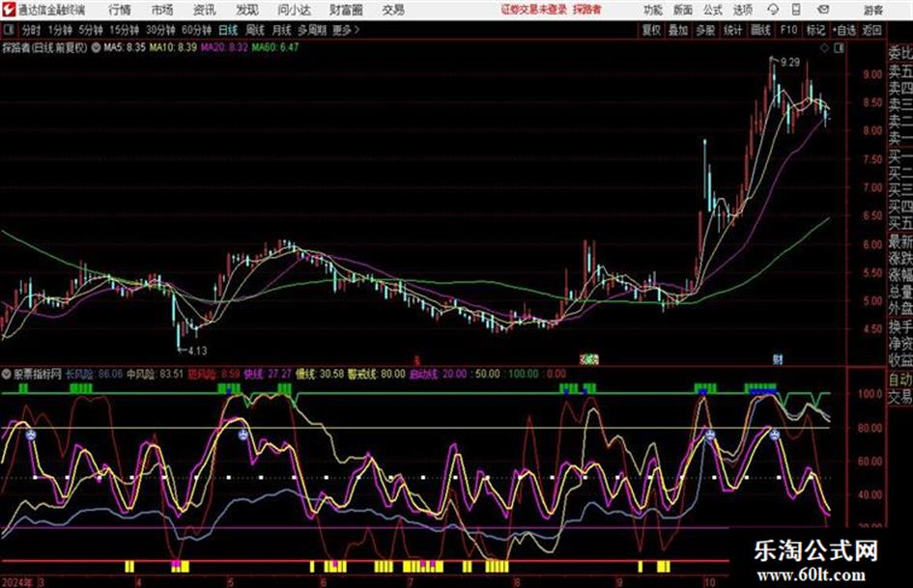
Task: Click the last smiley signal icon on indicator
Action: (x=775, y=434)
